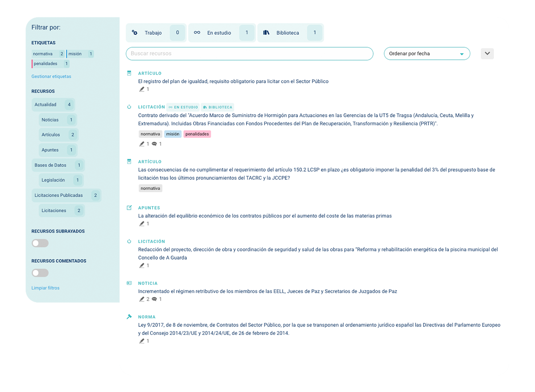Click the article icon beside artículo 150.2 LCSP entry
The height and width of the screenshot is (392, 535).
(129, 161)
